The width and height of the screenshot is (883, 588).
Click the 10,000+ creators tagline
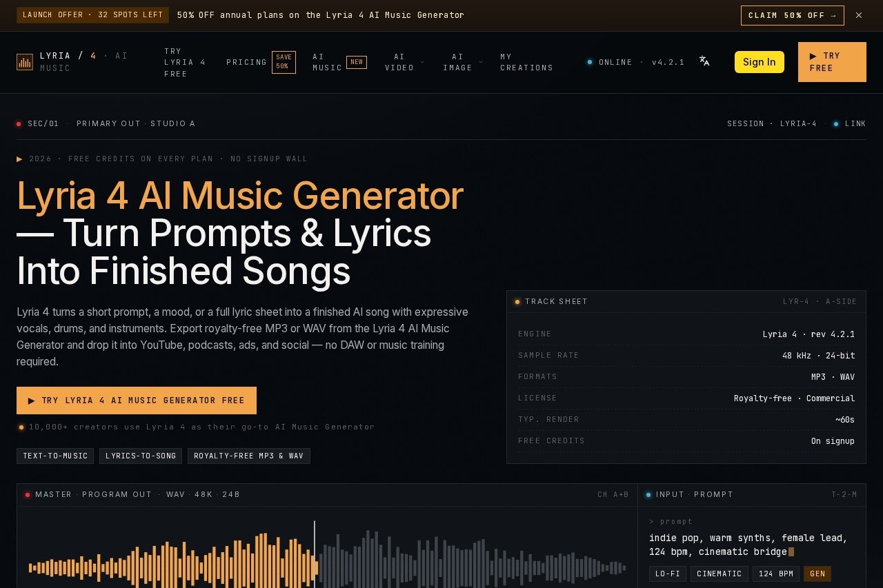coord(201,427)
